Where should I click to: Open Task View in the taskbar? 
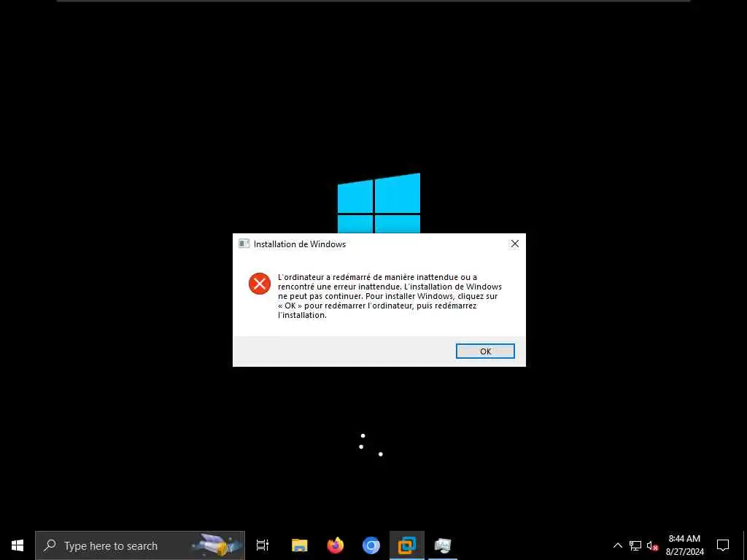click(263, 545)
